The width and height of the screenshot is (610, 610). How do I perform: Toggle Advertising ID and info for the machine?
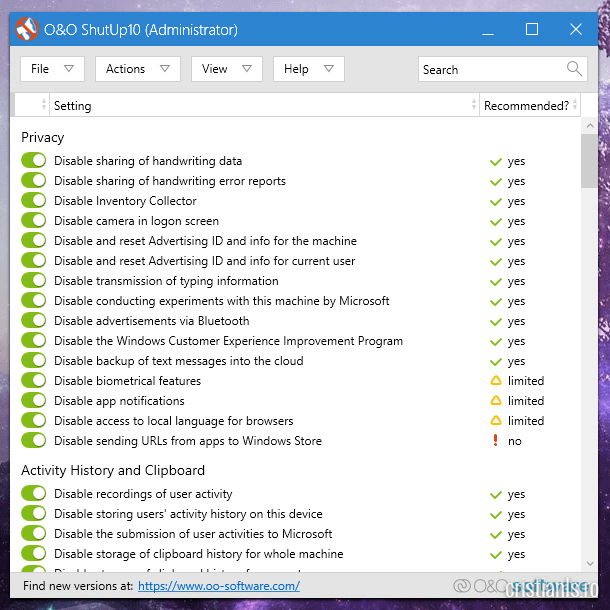coord(33,240)
